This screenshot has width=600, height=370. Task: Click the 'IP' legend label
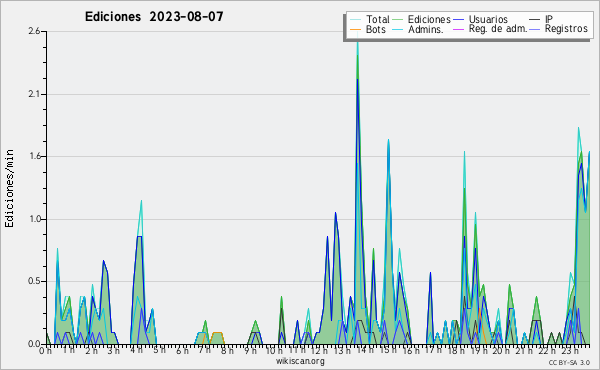click(549, 19)
